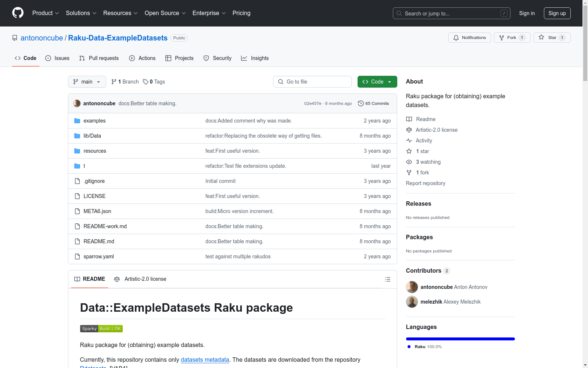Click the Sign up button

click(x=557, y=13)
